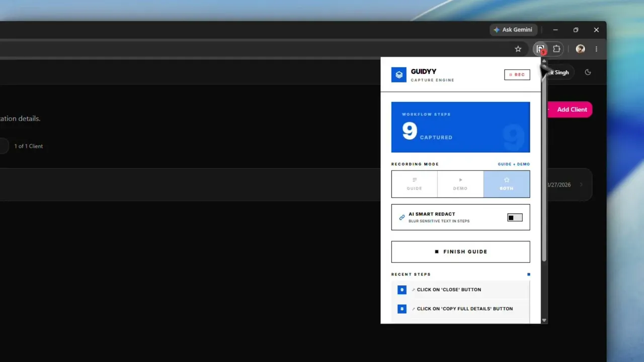Toggle dark mode moon icon
Screen dimensions: 644x362
coord(588,72)
